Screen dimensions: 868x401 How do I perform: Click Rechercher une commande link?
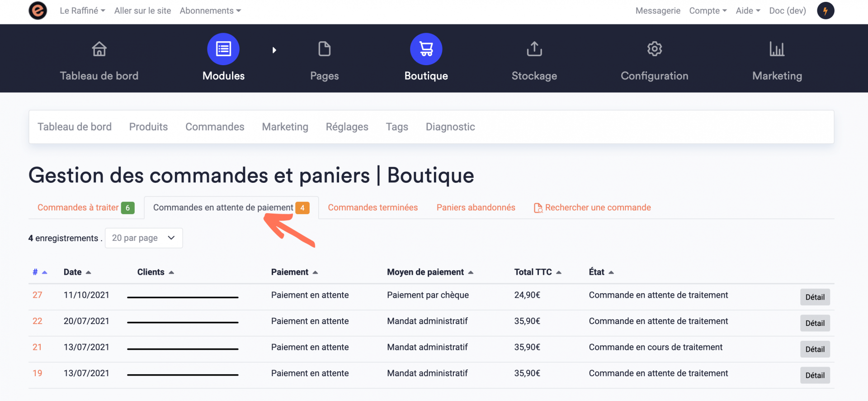[x=597, y=208]
